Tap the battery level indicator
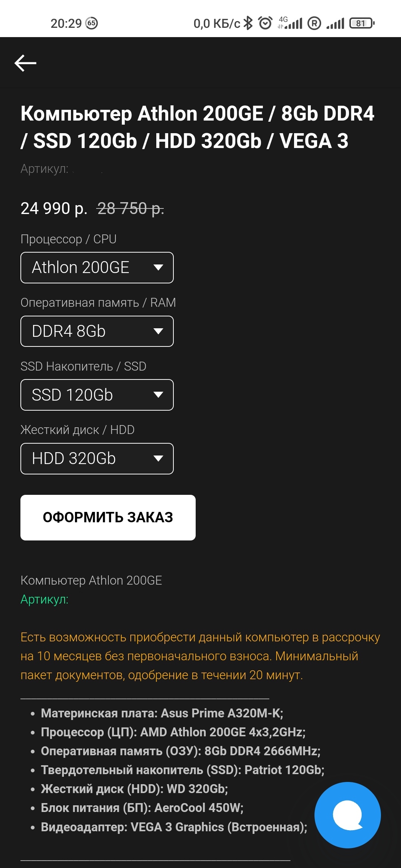Screen dimensions: 401x868 tap(362, 23)
